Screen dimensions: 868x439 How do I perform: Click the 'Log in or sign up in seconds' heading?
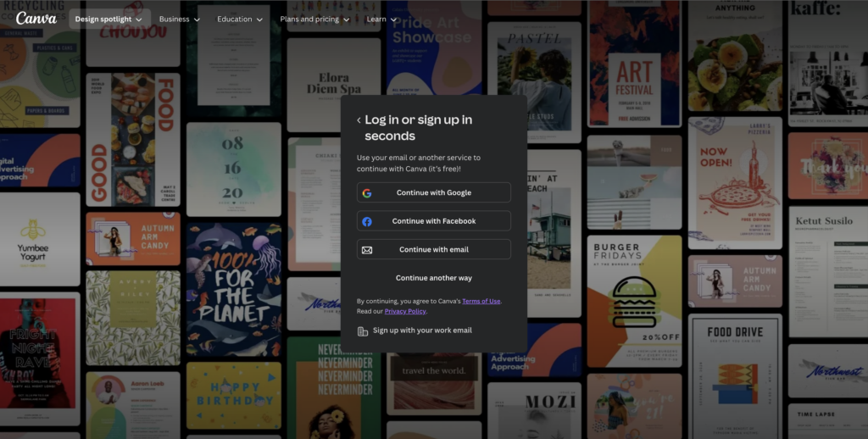[x=419, y=128]
